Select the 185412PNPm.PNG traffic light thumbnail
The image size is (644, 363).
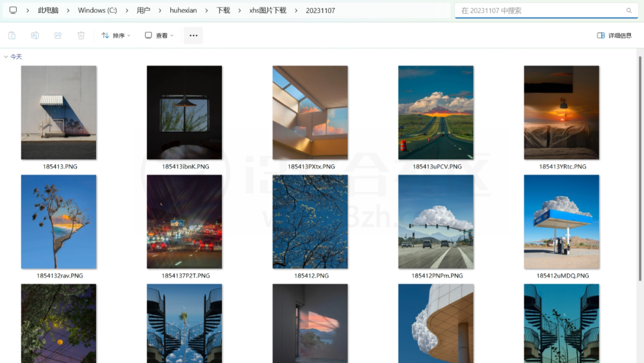pyautogui.click(x=436, y=222)
